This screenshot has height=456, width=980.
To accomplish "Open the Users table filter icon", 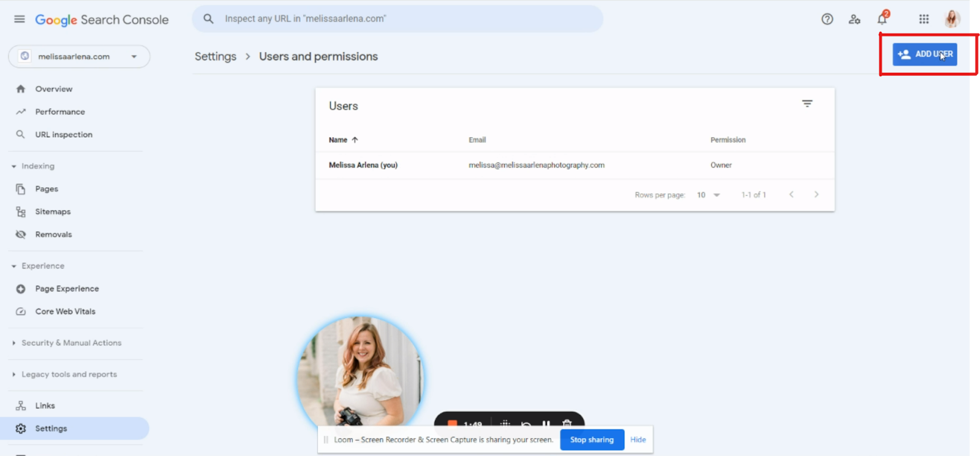I will point(807,104).
